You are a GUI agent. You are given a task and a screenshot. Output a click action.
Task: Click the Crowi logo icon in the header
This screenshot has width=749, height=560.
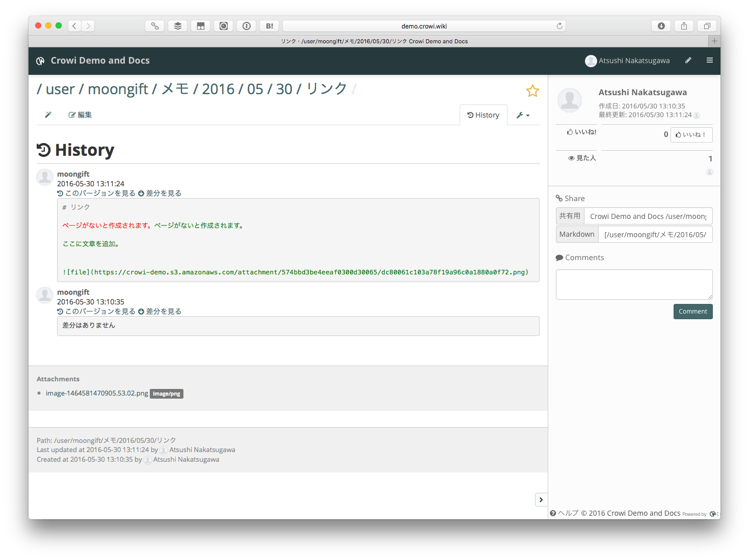tap(41, 61)
